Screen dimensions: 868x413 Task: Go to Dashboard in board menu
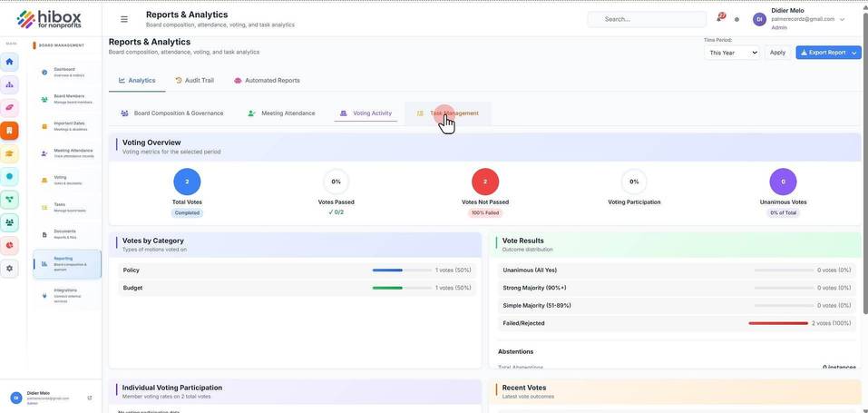[67, 72]
